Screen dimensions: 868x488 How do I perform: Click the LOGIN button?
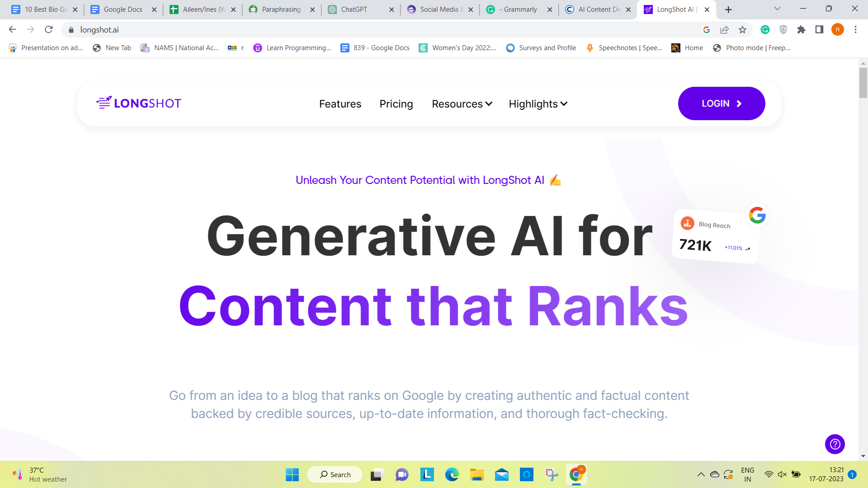click(722, 103)
